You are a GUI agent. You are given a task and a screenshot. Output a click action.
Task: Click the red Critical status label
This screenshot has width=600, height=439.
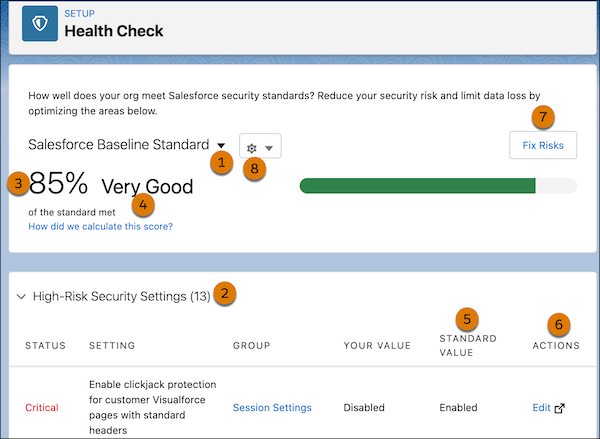point(42,408)
